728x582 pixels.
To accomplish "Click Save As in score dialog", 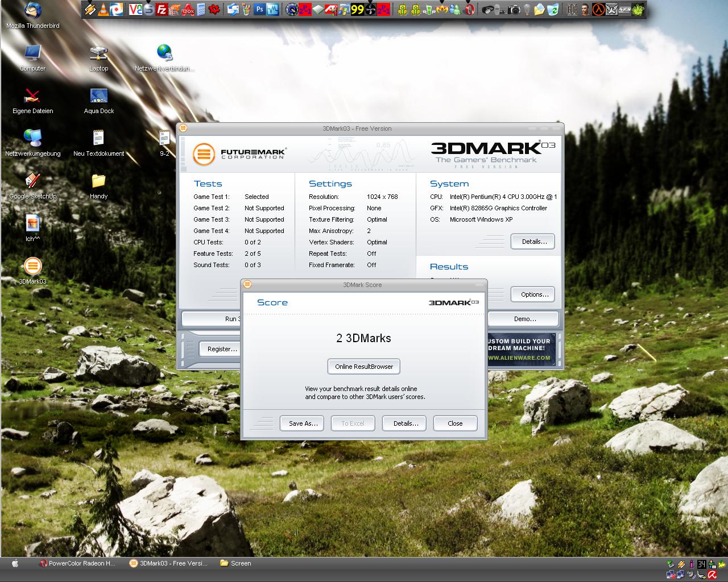I will tap(303, 423).
